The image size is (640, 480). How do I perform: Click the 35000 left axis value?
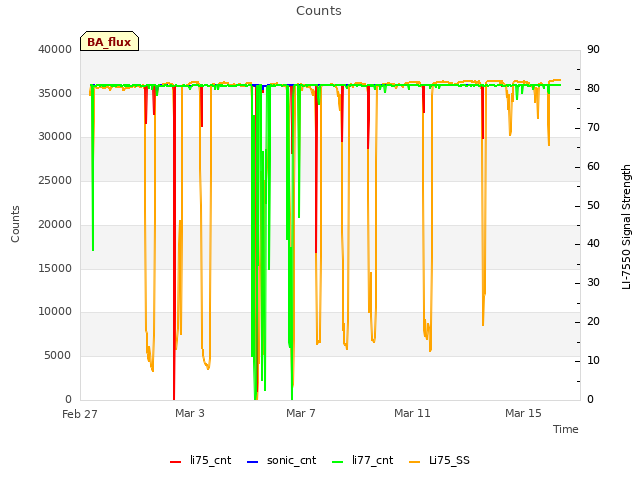pyautogui.click(x=55, y=93)
